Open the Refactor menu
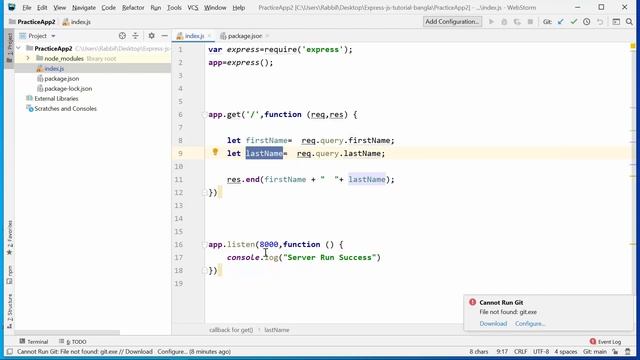 133,7
